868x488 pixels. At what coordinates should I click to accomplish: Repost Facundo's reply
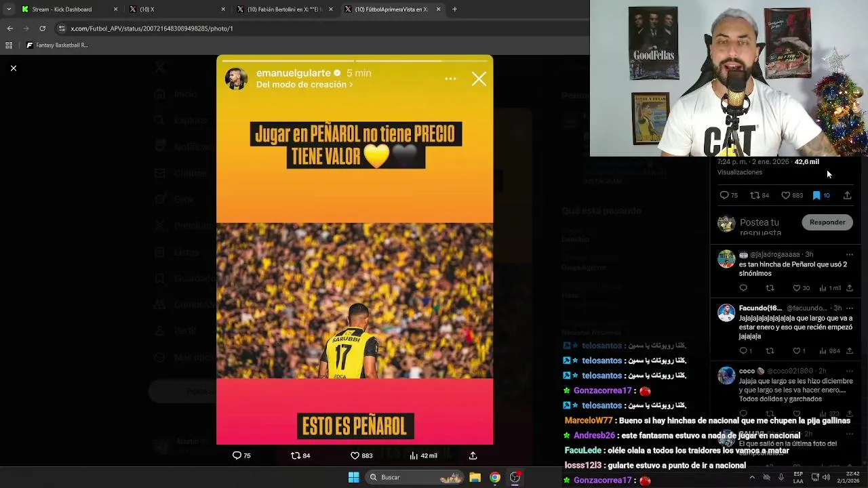770,350
